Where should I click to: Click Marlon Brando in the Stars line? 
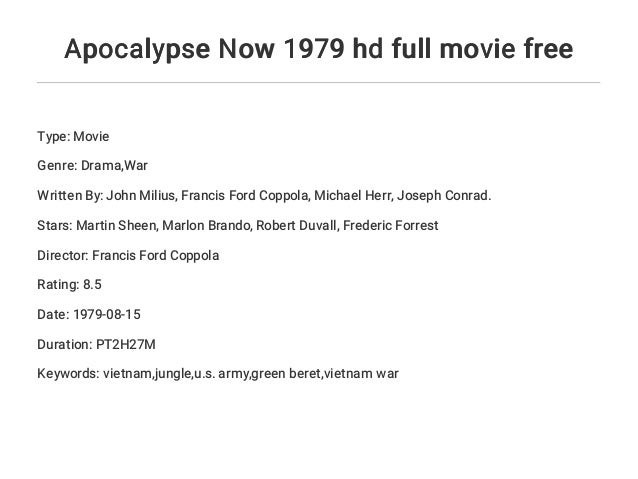[x=207, y=225]
